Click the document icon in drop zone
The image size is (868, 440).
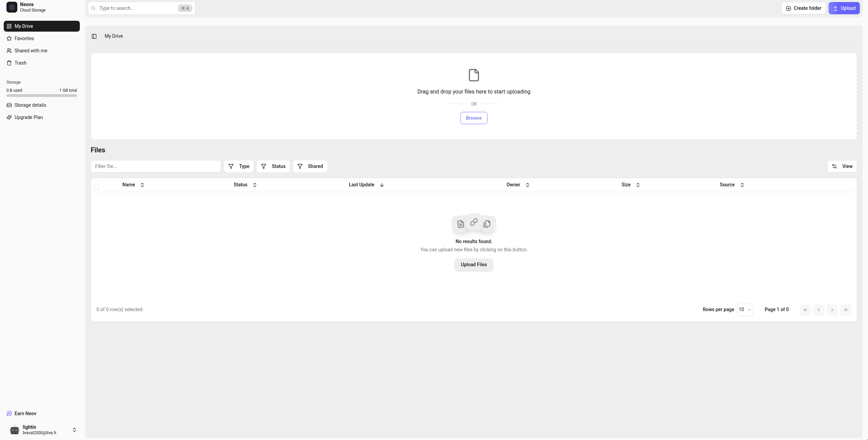click(x=474, y=75)
